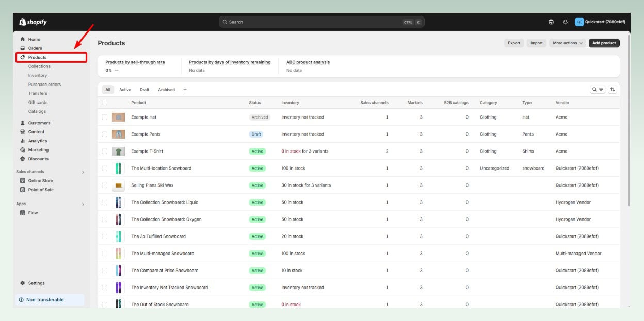Select the checkbox for Example Pants
The image size is (644, 321).
tap(105, 134)
